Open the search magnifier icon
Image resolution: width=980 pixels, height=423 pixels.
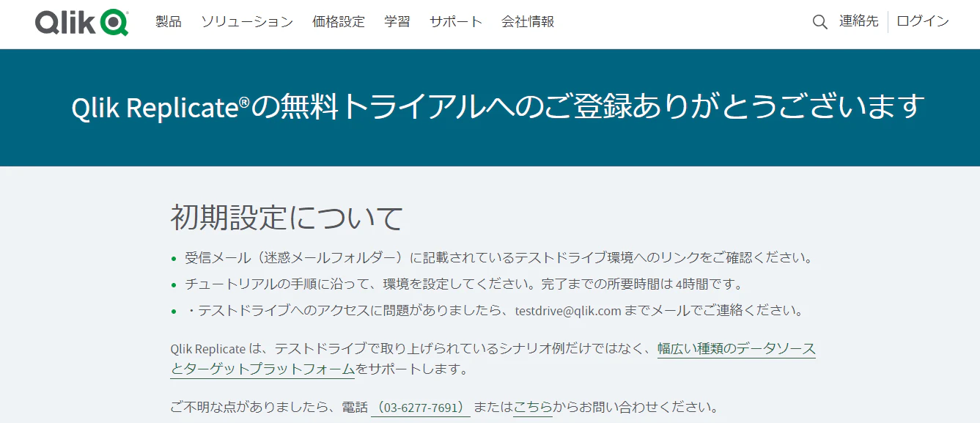[820, 22]
